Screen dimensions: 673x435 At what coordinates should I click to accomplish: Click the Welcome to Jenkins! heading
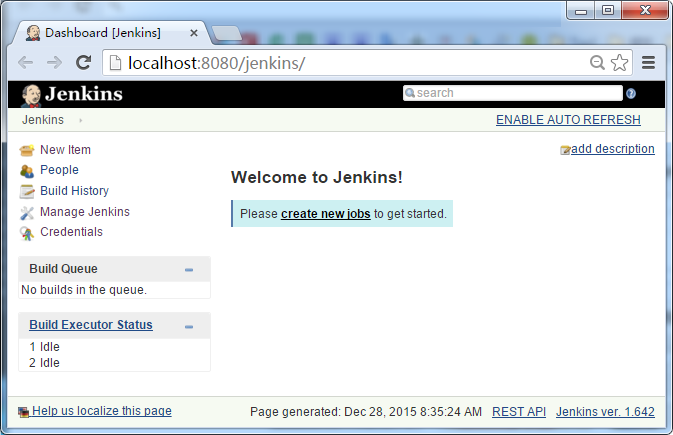[317, 177]
